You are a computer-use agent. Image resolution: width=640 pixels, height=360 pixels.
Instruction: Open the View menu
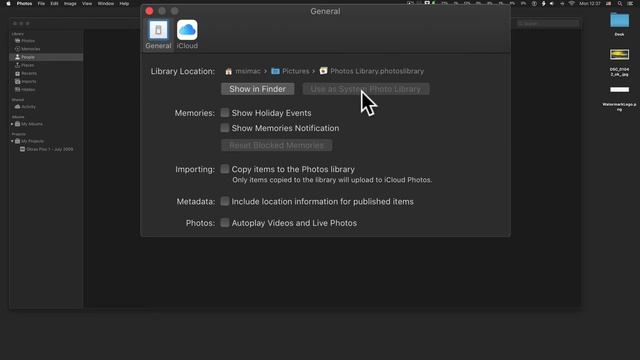87,4
